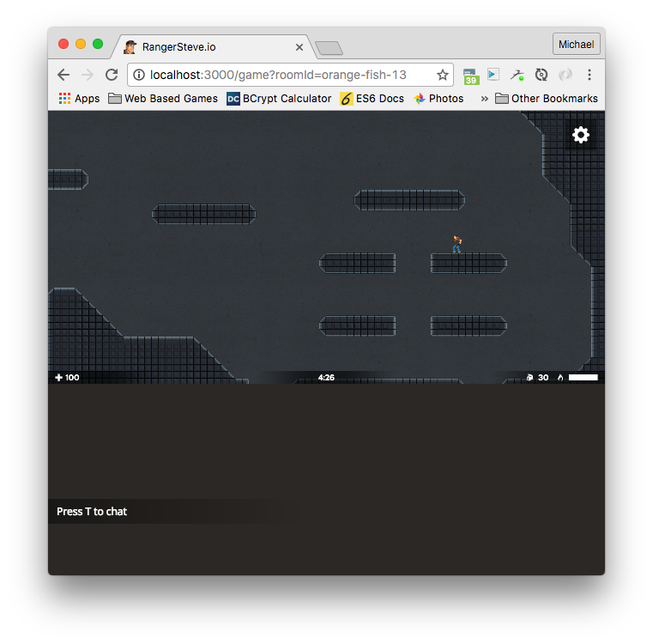Viewport: 653px width, 644px height.
Task: Expand the hidden bookmarks overflow chevron
Action: pos(484,99)
